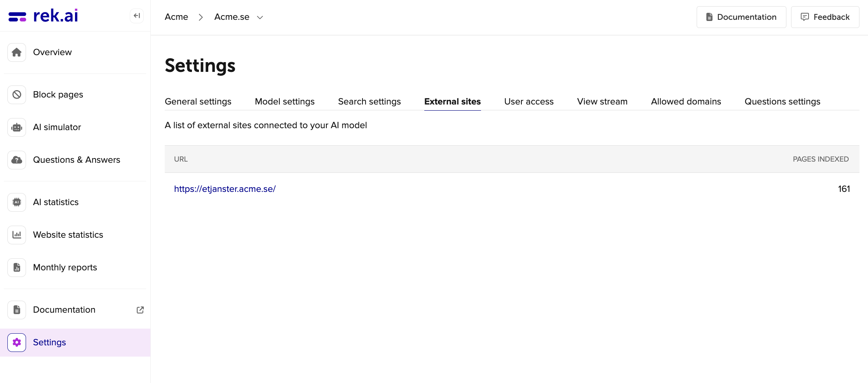Switch to Model settings tab

coord(285,101)
